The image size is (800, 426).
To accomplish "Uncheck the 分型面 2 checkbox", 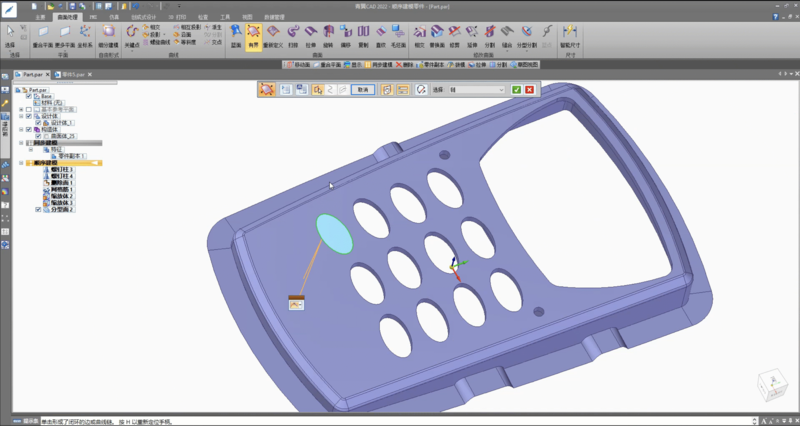I will click(x=38, y=210).
